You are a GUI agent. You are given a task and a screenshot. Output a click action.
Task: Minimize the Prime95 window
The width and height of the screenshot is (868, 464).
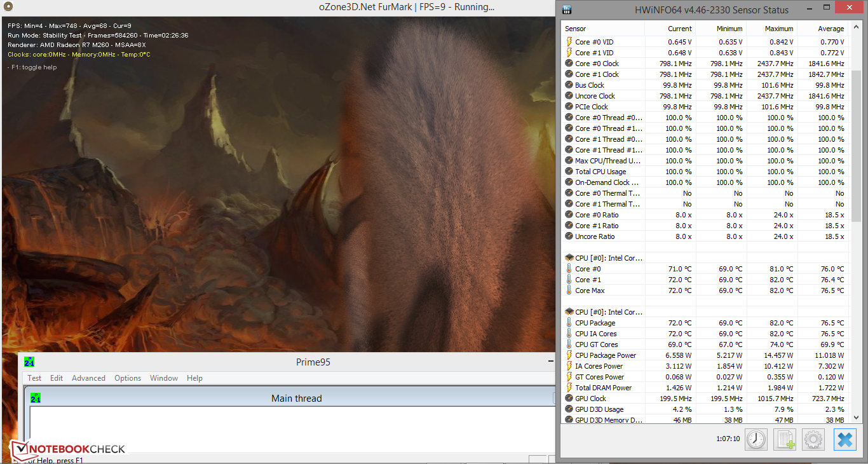click(550, 362)
